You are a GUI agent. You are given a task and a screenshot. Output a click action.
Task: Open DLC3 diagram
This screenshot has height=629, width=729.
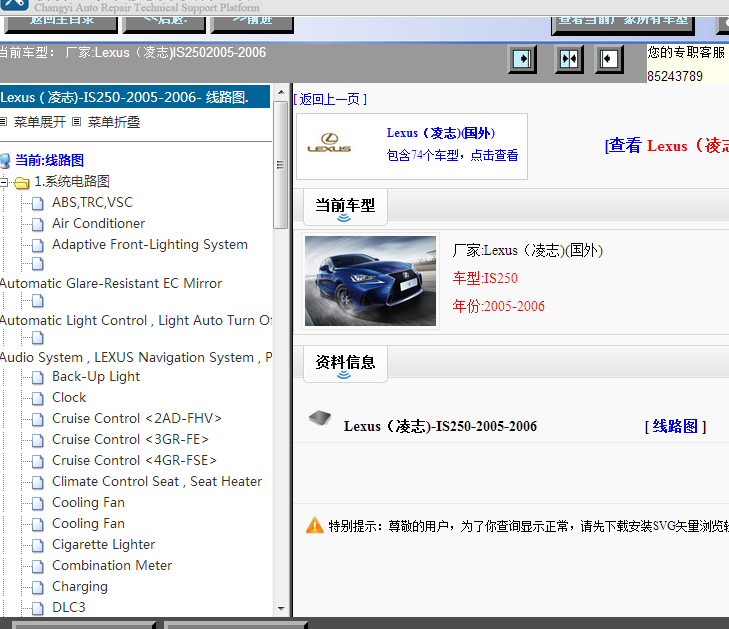coord(69,607)
